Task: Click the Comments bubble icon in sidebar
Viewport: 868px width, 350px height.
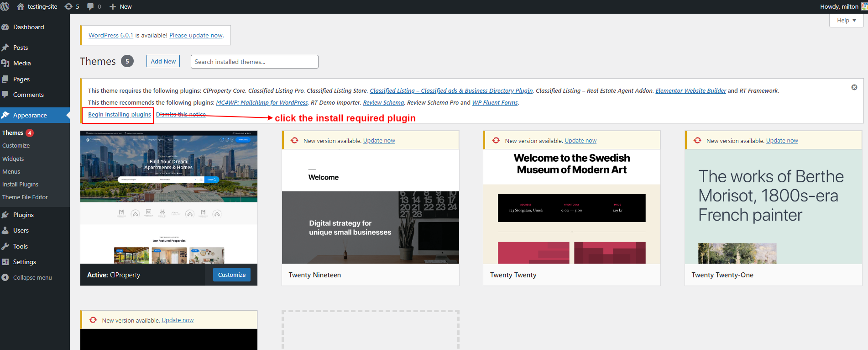Action: click(5, 95)
